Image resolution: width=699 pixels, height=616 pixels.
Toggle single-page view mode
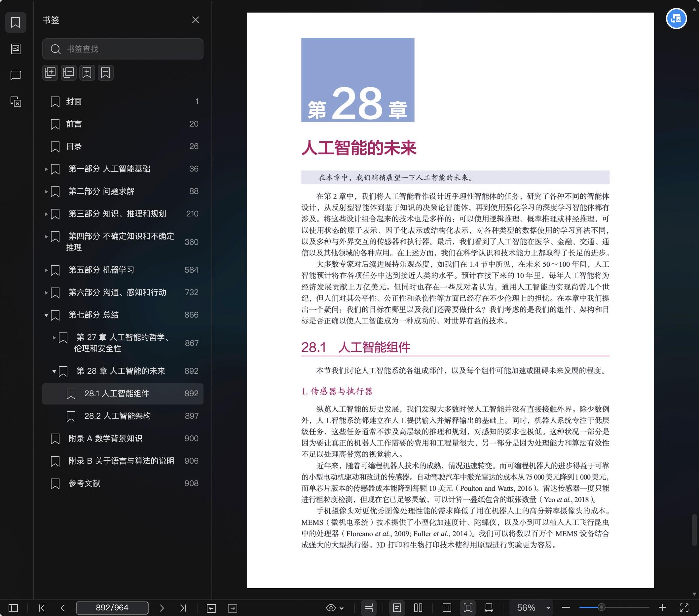397,608
